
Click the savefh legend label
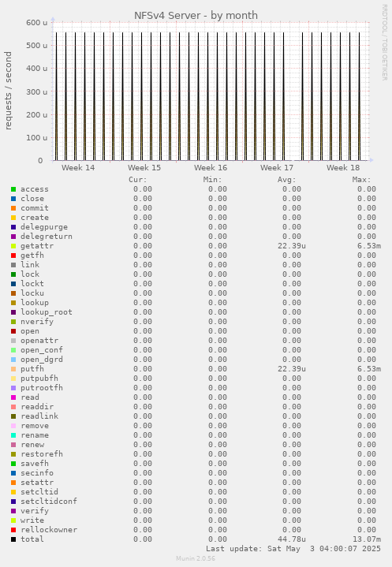click(x=35, y=464)
